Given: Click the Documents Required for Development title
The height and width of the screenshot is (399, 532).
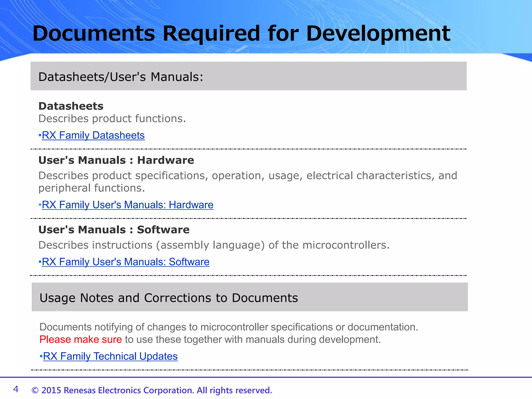Looking at the screenshot, I should tap(241, 34).
